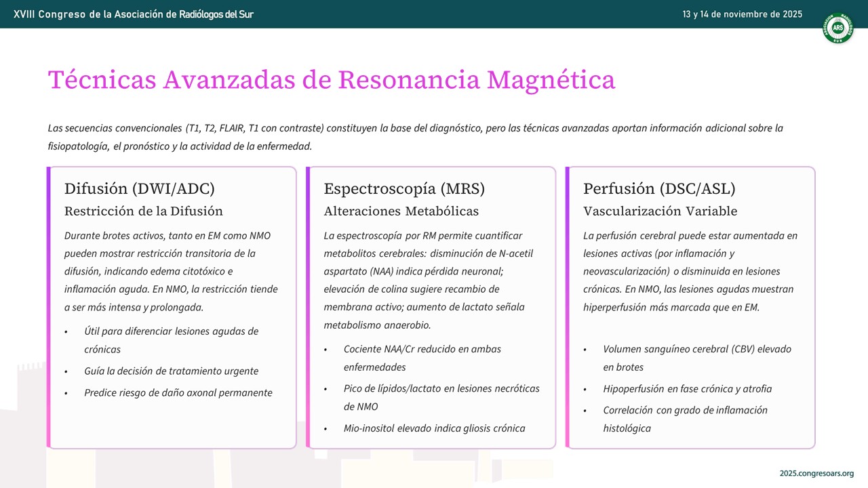Select the slide title Técnicas Avanzadas de Resonancia Magnética

[332, 80]
